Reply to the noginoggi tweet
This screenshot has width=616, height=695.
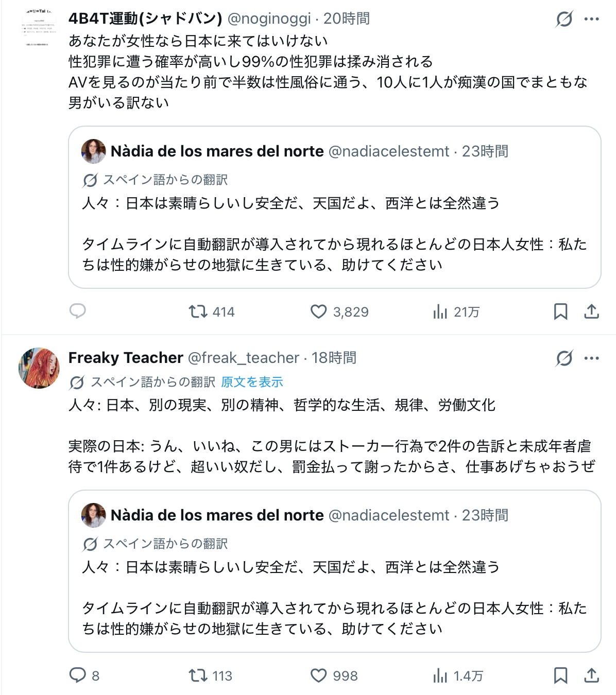(x=78, y=311)
